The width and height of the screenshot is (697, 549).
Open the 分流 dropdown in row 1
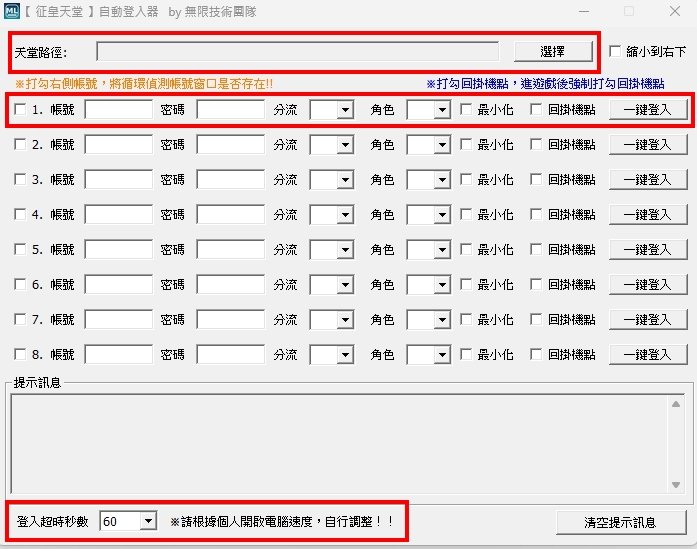coord(345,110)
